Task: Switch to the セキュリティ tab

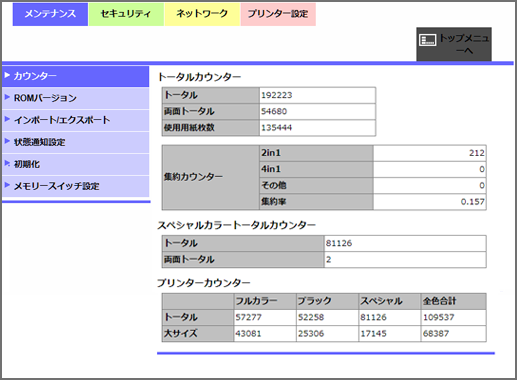Action: (126, 14)
